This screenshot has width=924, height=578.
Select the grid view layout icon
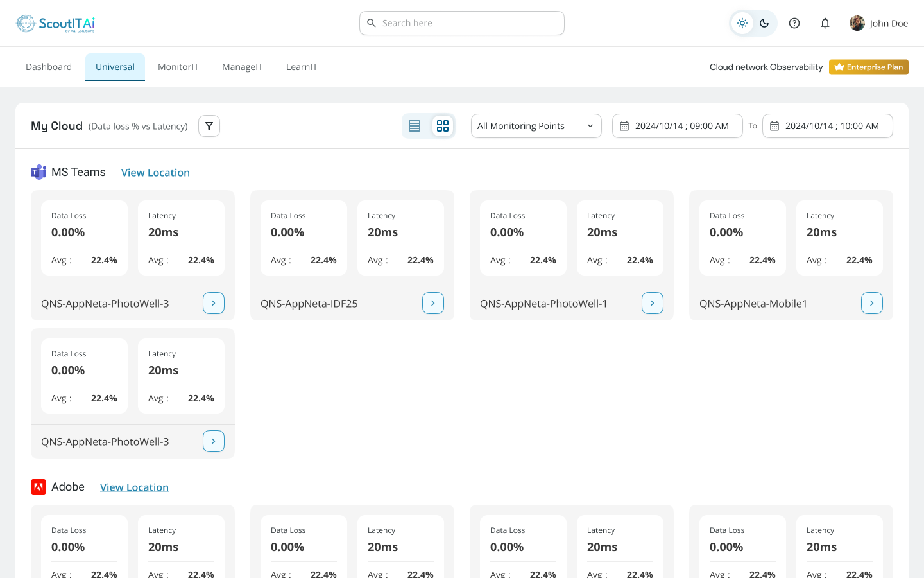(x=443, y=126)
